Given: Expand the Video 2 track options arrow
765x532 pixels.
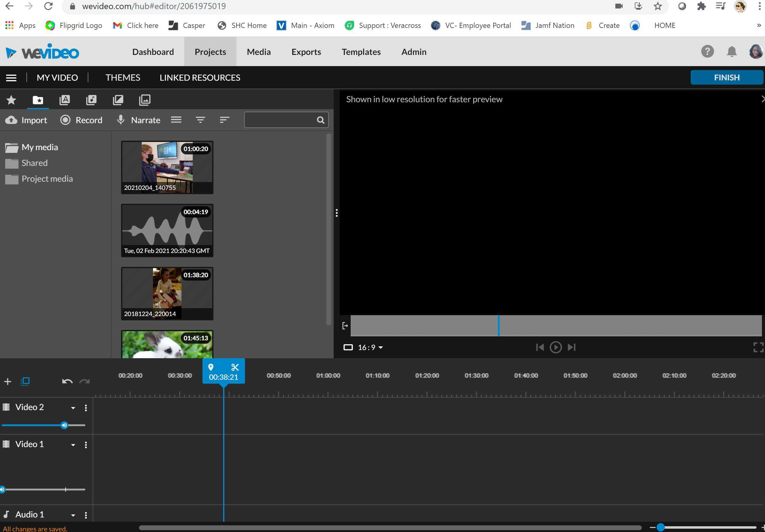Looking at the screenshot, I should [73, 407].
